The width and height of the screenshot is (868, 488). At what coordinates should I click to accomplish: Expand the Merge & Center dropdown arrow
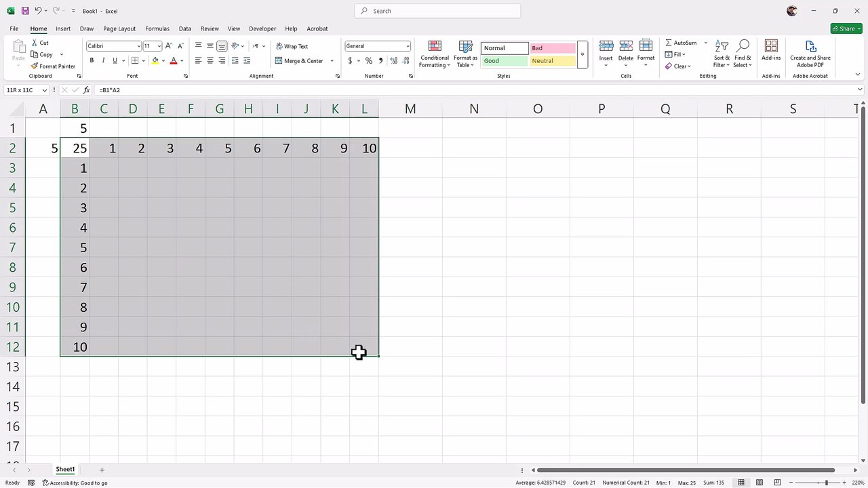point(332,61)
